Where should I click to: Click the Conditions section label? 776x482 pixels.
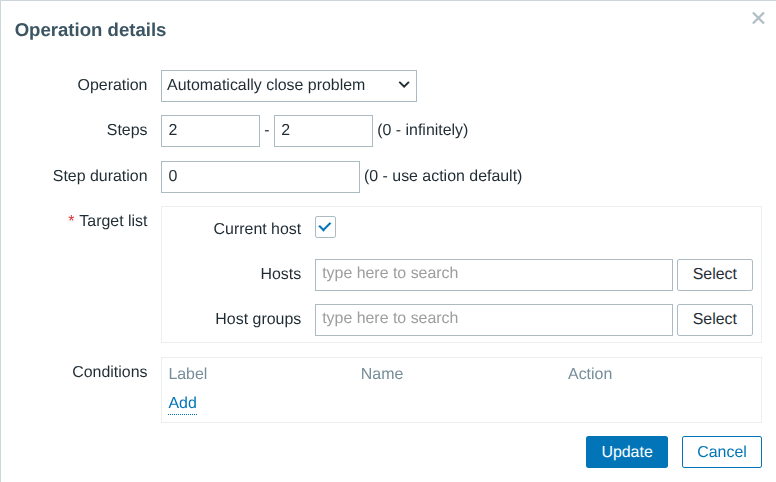click(x=109, y=372)
